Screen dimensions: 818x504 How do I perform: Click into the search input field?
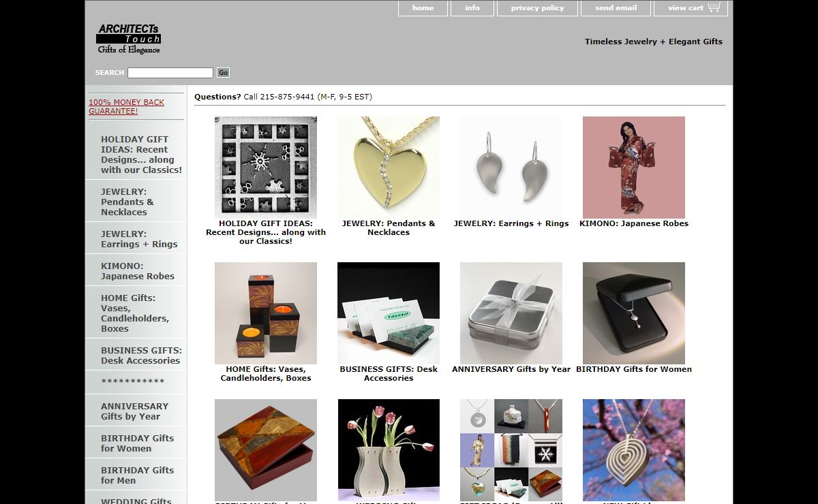[170, 73]
